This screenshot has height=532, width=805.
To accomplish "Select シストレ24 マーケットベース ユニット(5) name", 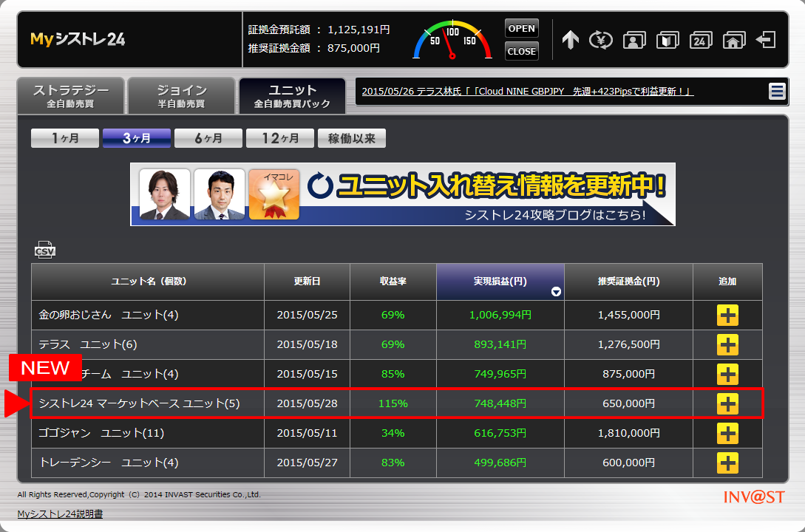I will (x=139, y=403).
